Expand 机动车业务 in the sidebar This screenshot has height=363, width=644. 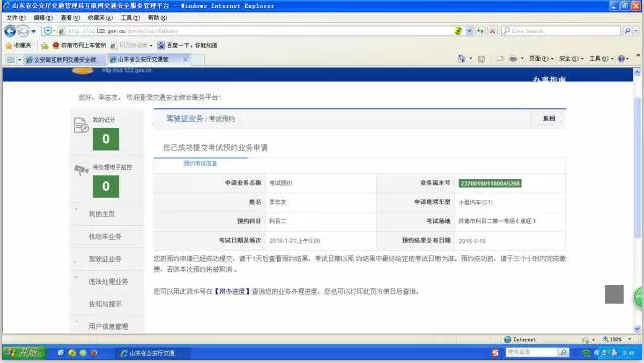pyautogui.click(x=105, y=237)
